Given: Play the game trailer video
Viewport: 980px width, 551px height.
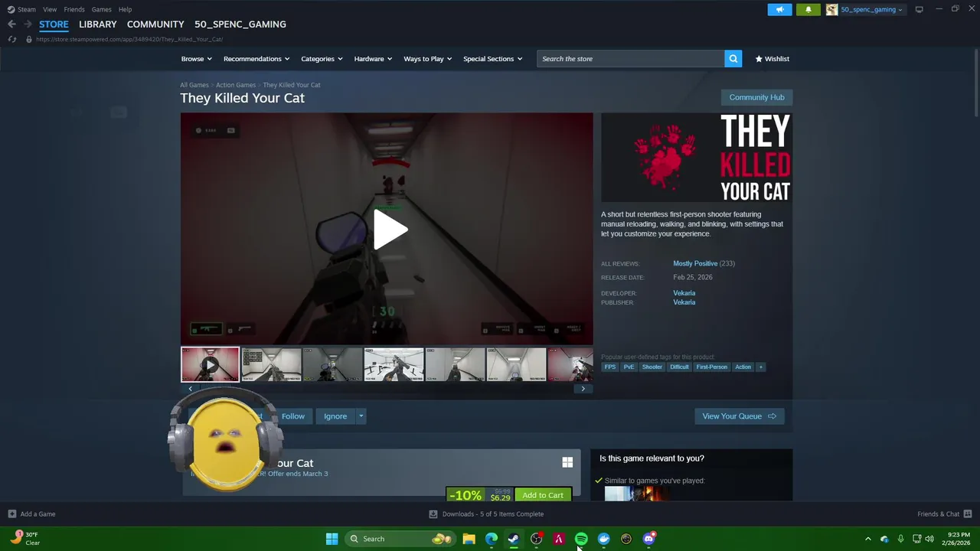Looking at the screenshot, I should click(390, 230).
